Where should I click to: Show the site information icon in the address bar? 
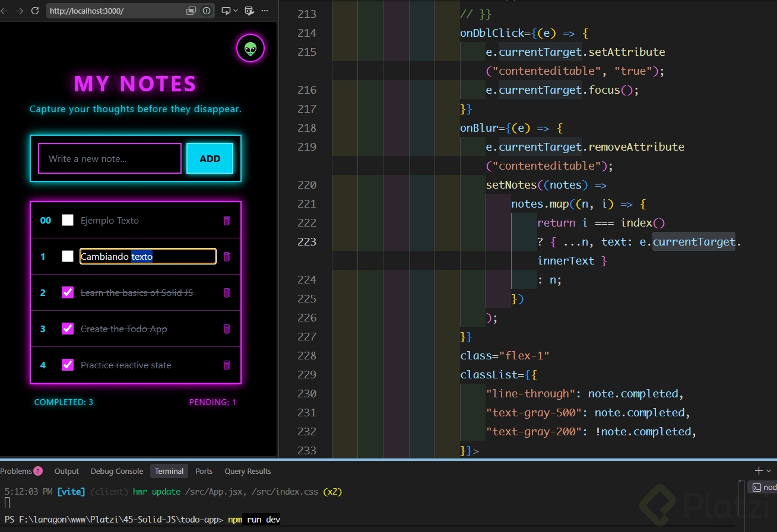click(x=207, y=11)
